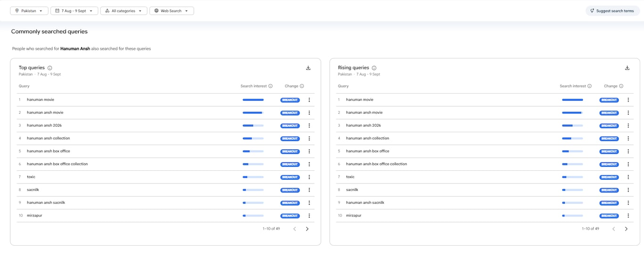Open the 7 Aug - 9 Sept date range dropdown
The width and height of the screenshot is (644, 256).
pos(74,11)
